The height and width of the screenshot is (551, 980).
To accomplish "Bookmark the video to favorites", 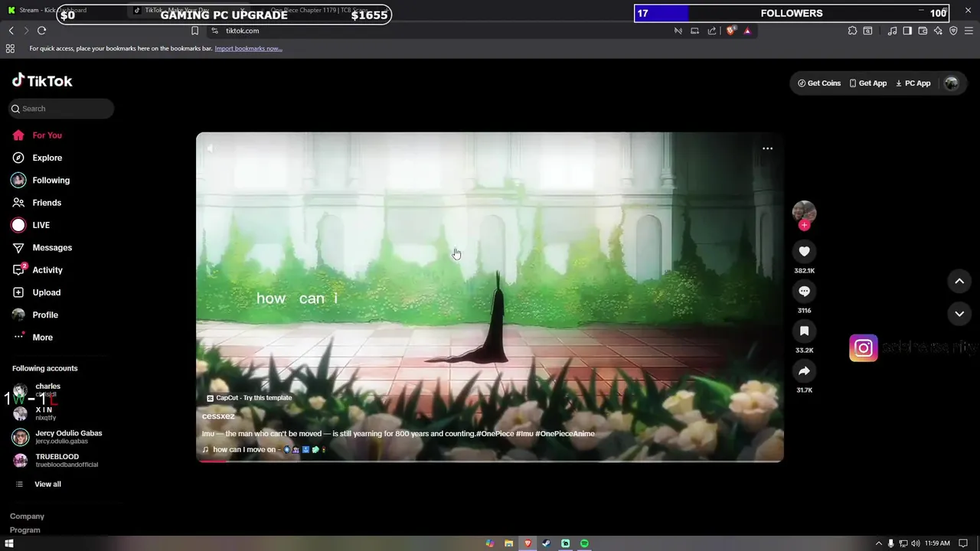I will tap(804, 331).
